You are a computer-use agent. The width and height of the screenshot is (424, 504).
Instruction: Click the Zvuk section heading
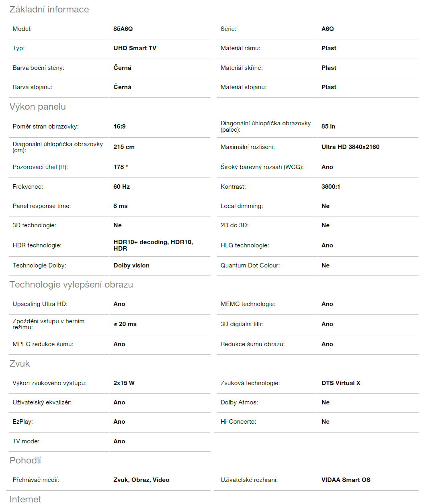pos(20,364)
